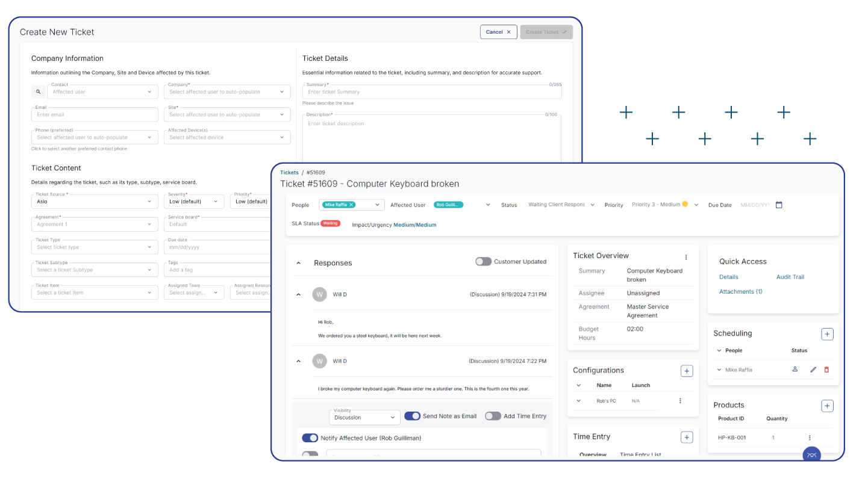Open the Visibility Discussion dropdown
The image size is (868, 482).
click(x=364, y=417)
